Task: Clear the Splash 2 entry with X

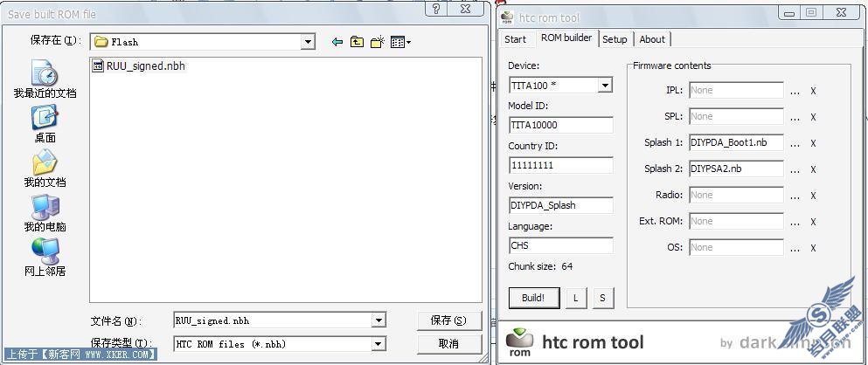Action: tap(813, 169)
